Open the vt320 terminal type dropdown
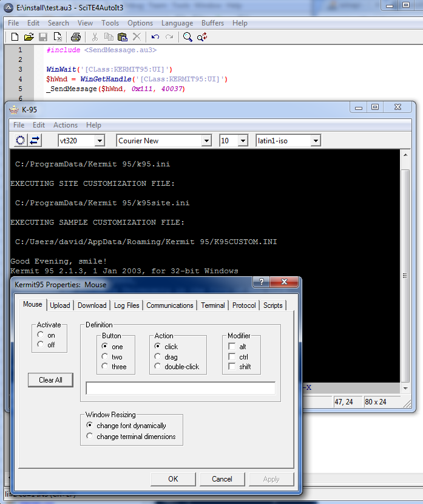423x504 pixels. point(100,141)
